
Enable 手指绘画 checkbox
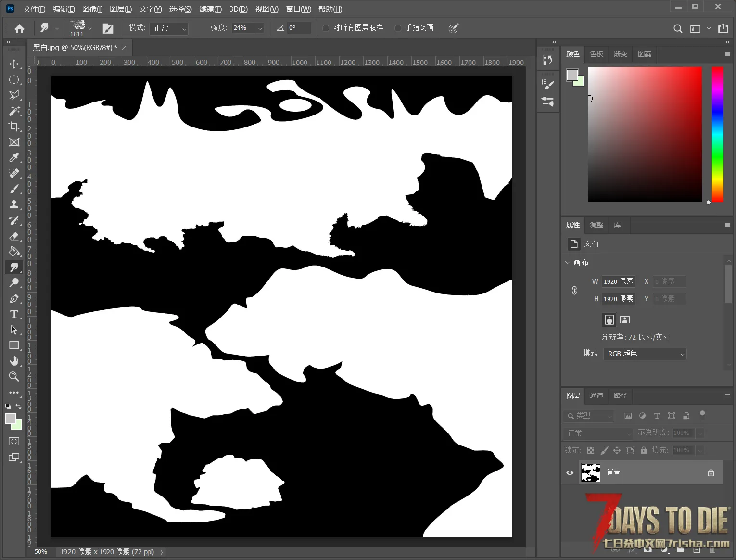coord(398,28)
